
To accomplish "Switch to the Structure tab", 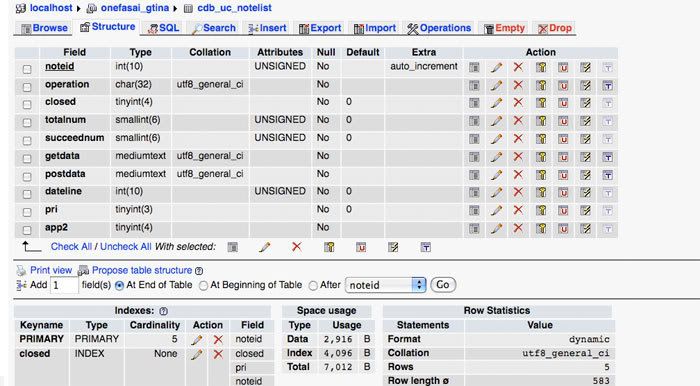I will pos(108,27).
